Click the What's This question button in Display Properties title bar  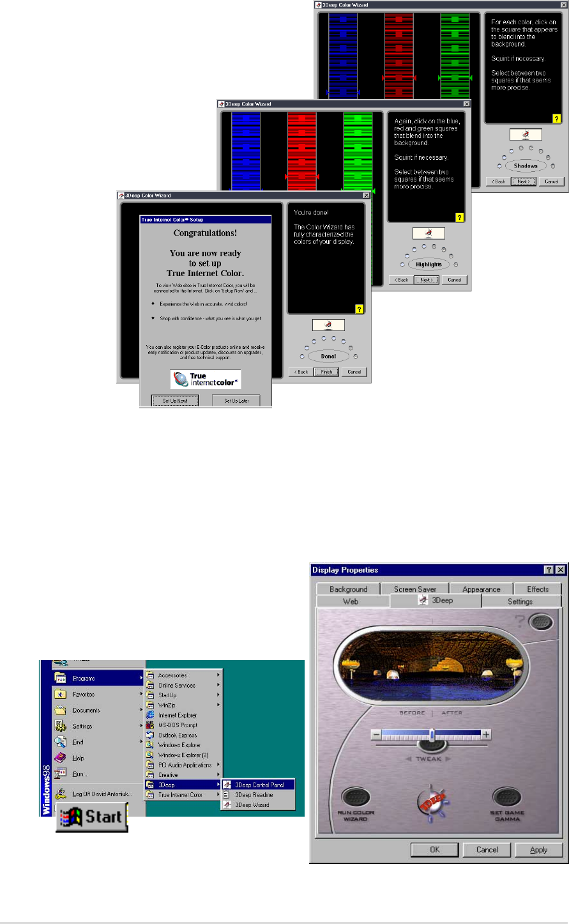pos(549,570)
